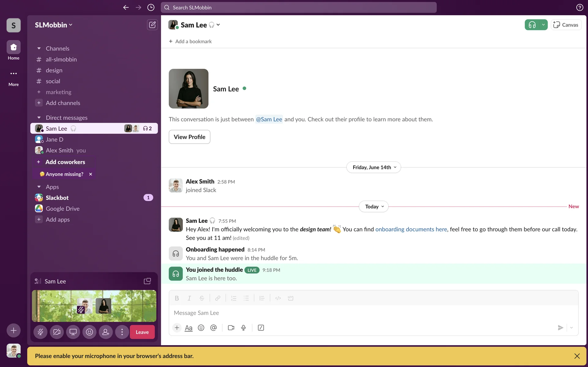Click the invite people icon in huddle
Viewport: 588px width, 367px height.
[106, 332]
